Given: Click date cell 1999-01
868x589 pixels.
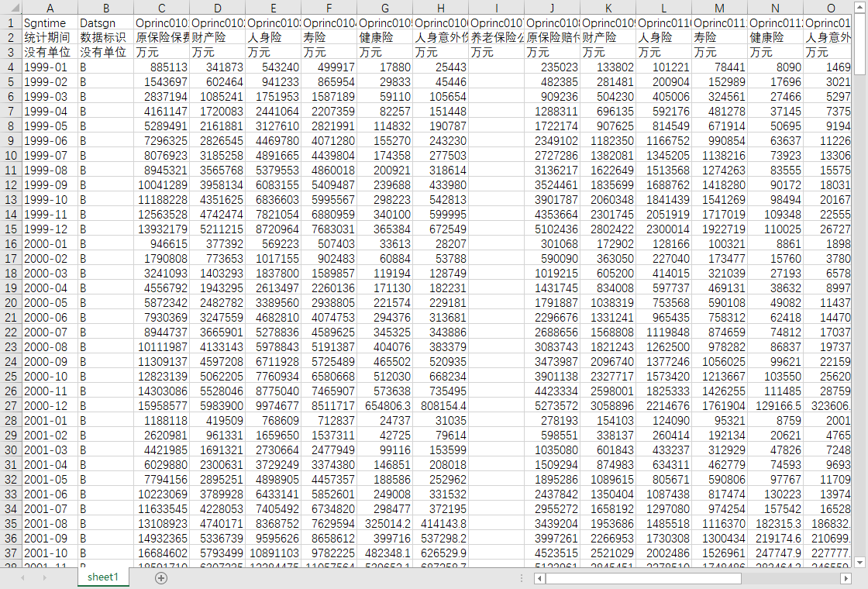Looking at the screenshot, I should (50, 67).
